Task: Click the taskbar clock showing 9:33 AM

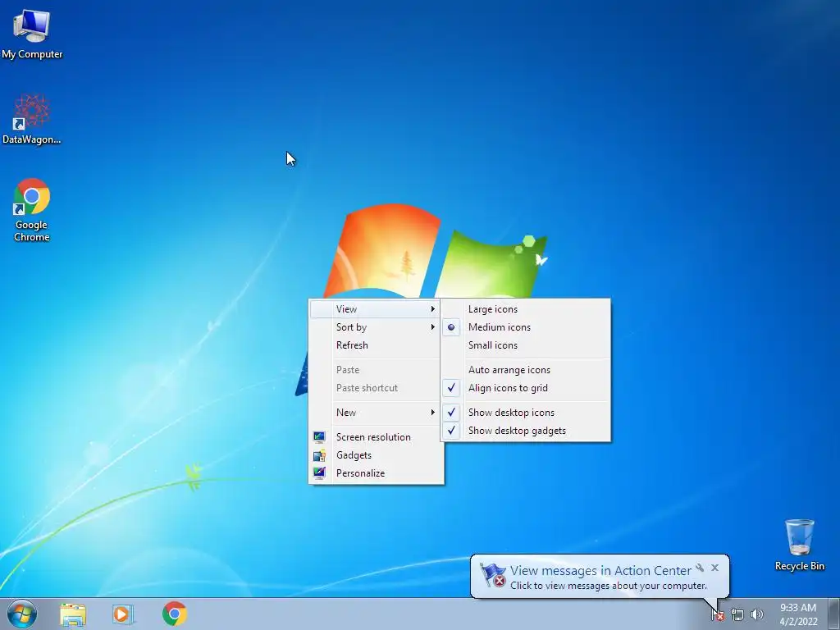Action: (798, 614)
